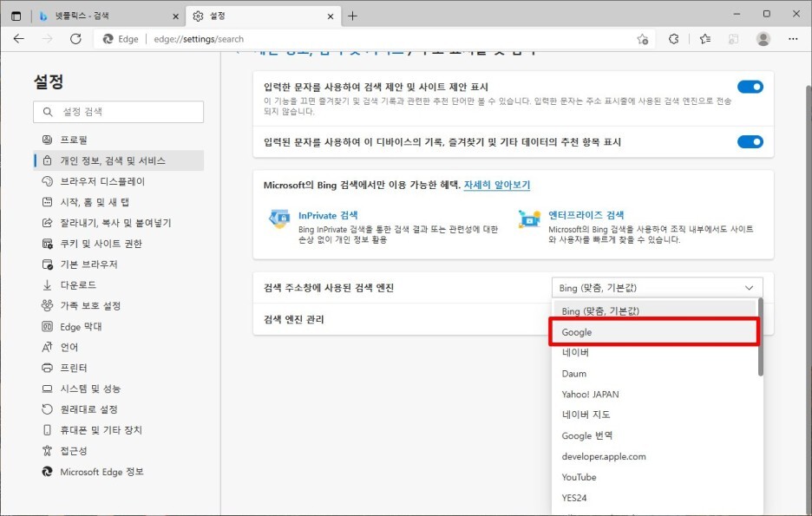812x516 pixels.
Task: Select 네이버 지도 from the list
Action: tap(655, 415)
